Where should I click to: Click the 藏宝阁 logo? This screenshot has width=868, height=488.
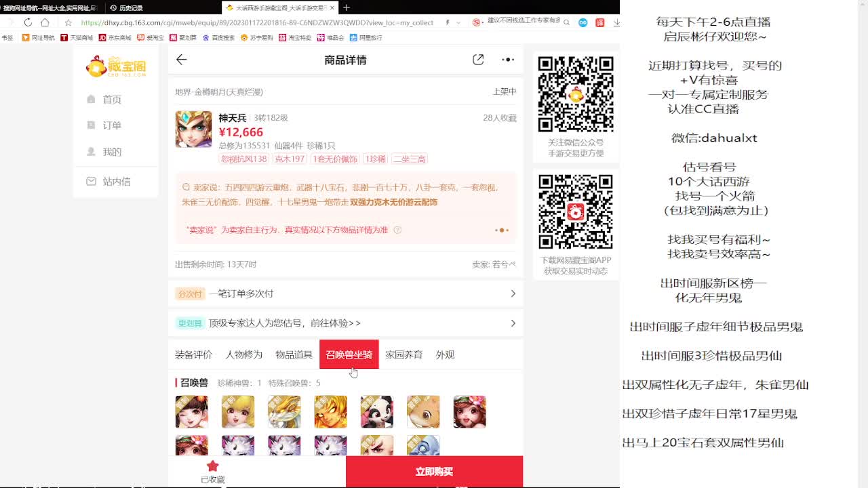click(116, 66)
